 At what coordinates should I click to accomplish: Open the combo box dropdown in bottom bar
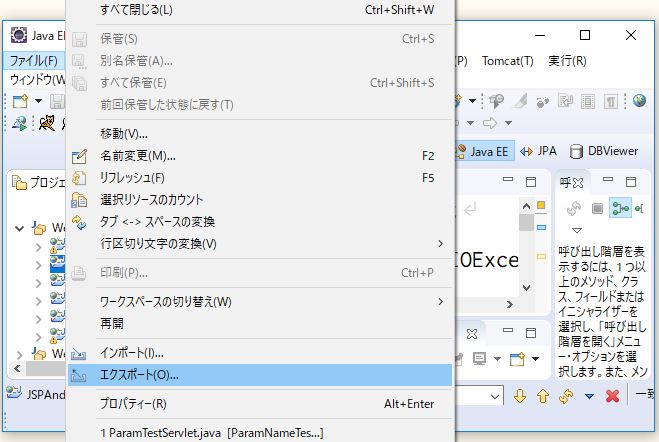pos(495,396)
